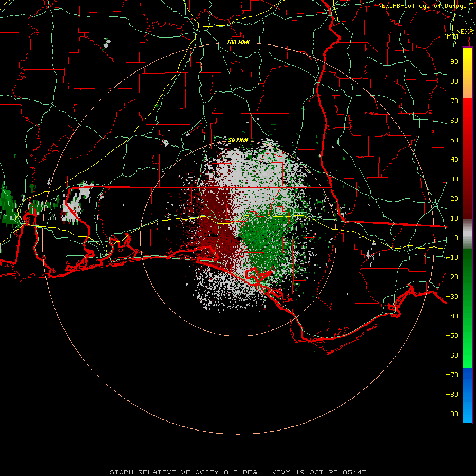Viewport: 476px width, 476px height.
Task: Select the 0 value on velocity scale
Action: [x=456, y=237]
